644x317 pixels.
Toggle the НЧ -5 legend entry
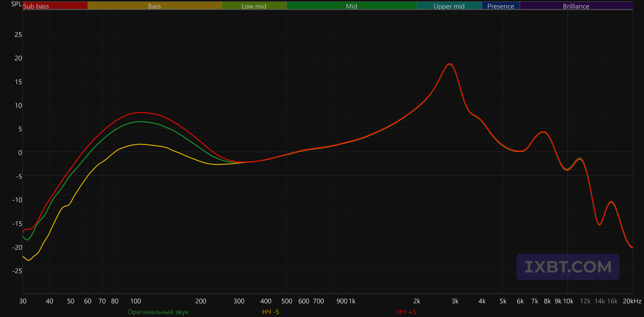(270, 312)
